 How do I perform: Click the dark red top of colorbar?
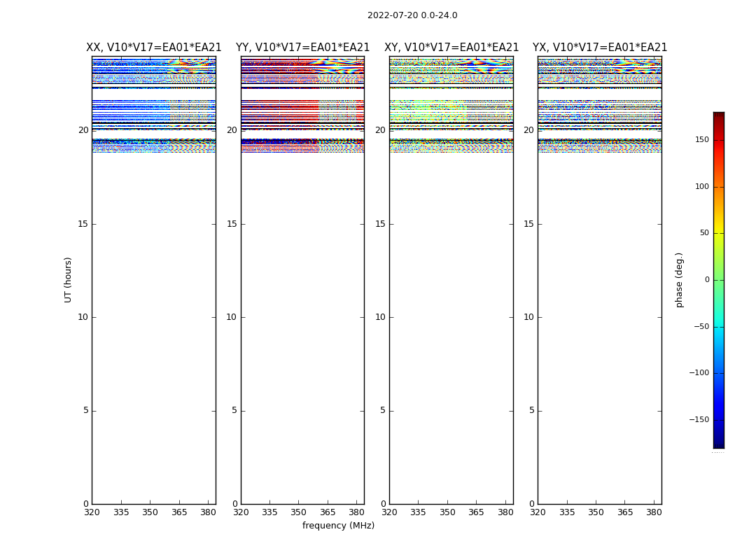click(x=718, y=115)
